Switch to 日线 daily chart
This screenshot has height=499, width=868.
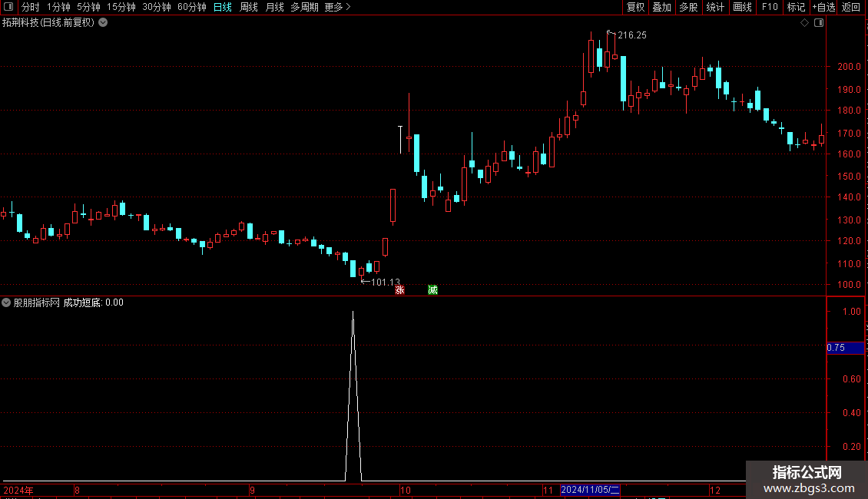(x=223, y=7)
